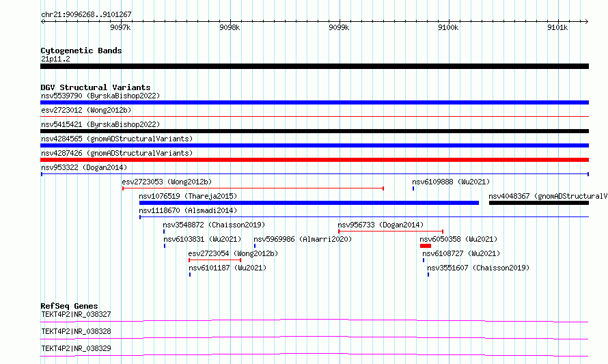This screenshot has height=364, width=608.
Task: Click the nsv5539790 (ByrskaBishop2022) label
Action: (x=100, y=96)
